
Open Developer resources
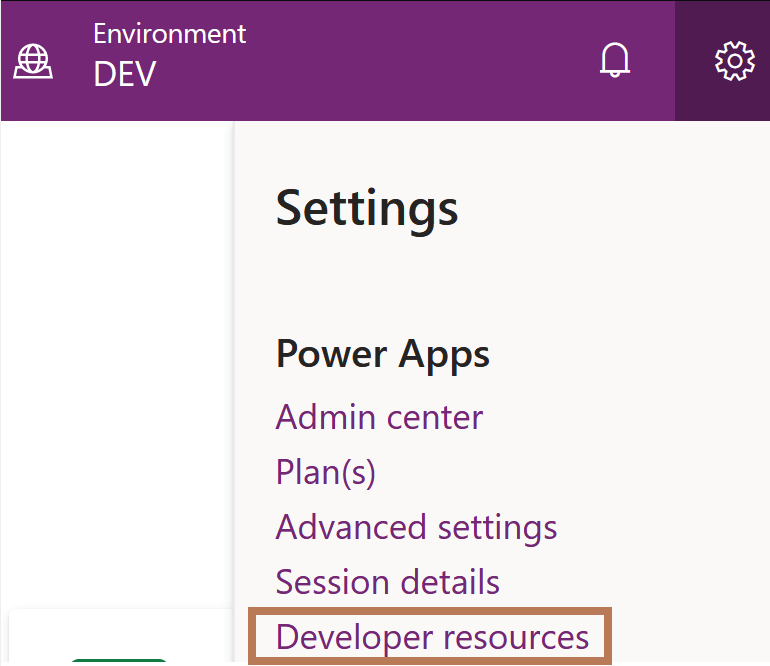(x=432, y=637)
